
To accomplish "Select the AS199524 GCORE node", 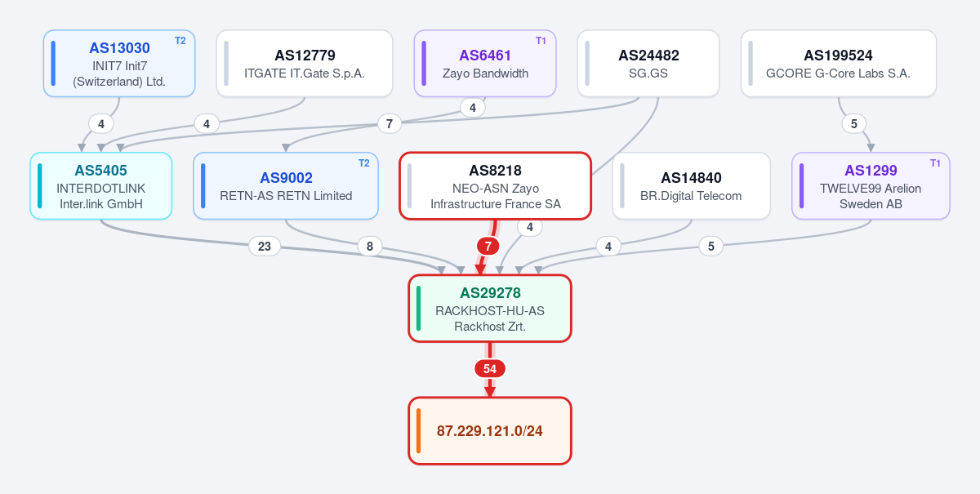I will coord(839,64).
